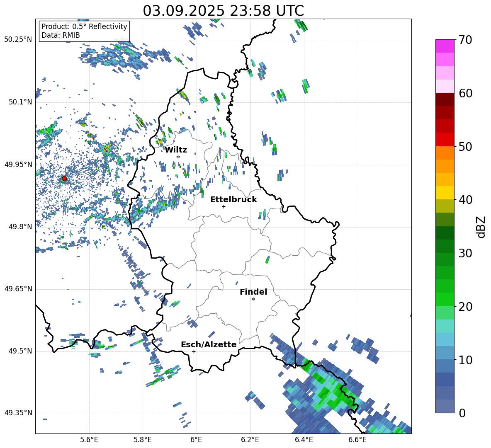This screenshot has width=491, height=448.
Task: Click the 5.8°E longitude label
Action: pos(143,440)
